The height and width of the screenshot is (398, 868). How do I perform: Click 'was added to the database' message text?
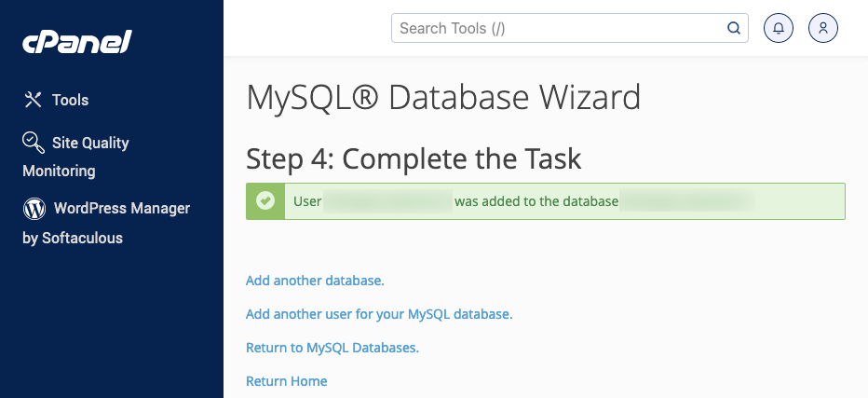coord(536,201)
